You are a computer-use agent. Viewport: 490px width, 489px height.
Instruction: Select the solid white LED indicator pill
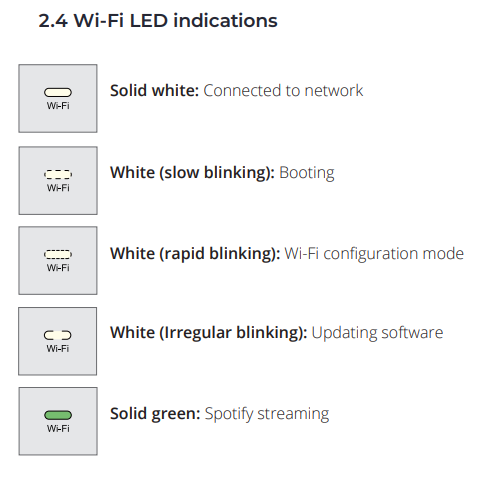click(58, 92)
